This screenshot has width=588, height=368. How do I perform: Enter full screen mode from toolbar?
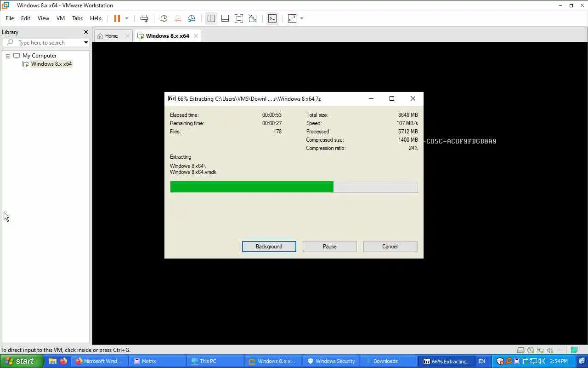click(239, 18)
